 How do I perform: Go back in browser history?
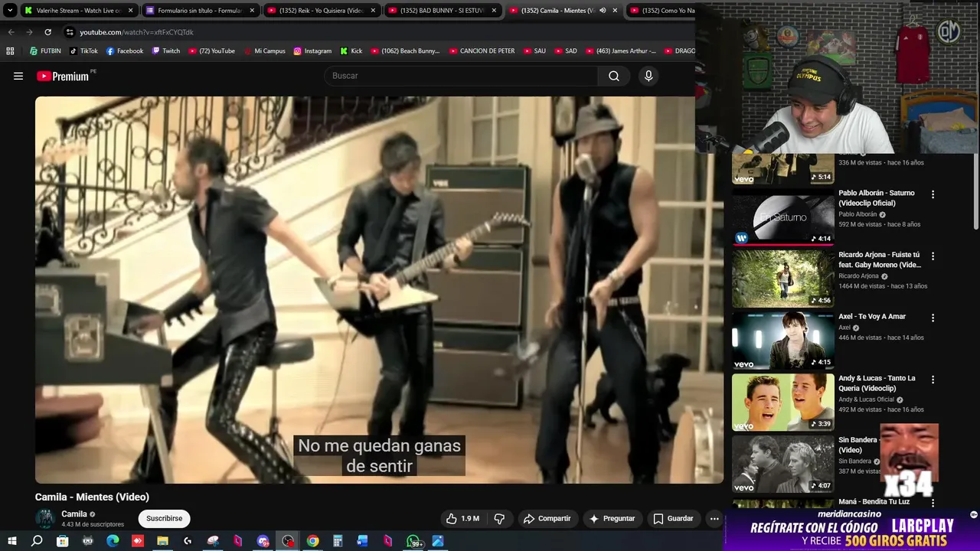[x=11, y=32]
